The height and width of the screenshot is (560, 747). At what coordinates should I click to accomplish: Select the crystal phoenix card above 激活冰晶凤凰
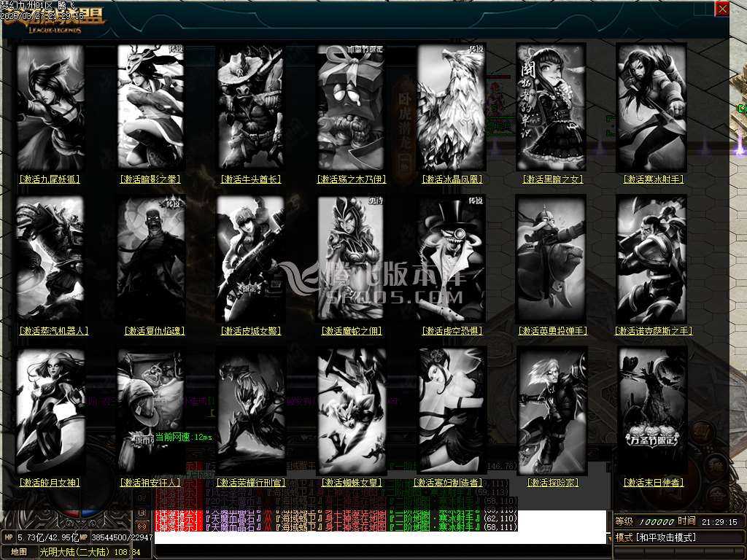tap(451, 108)
